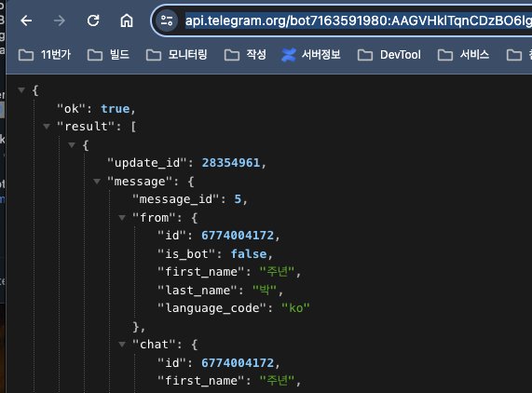532x393 pixels.
Task: Open the 빌드 bookmark folder
Action: tap(108, 55)
